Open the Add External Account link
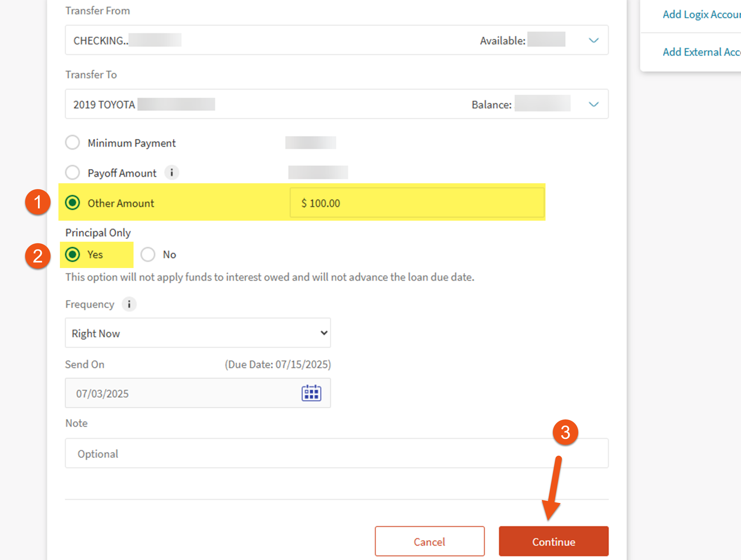 (702, 52)
